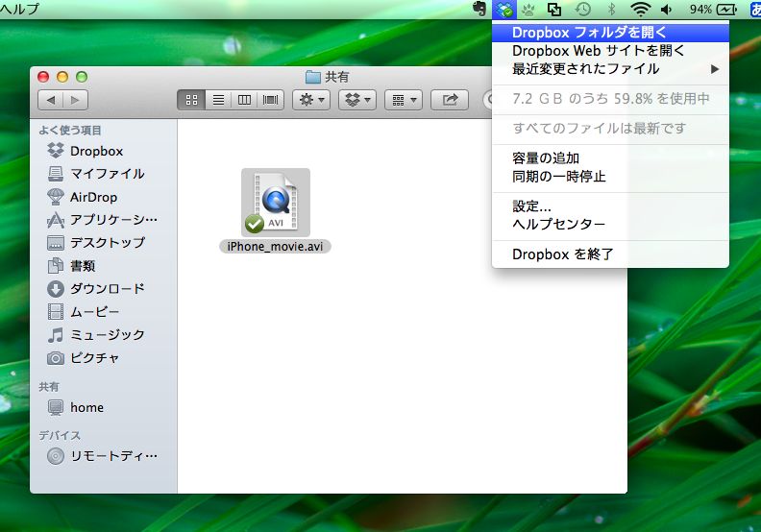Open the Dropbox menu bar icon
This screenshot has height=532, width=761.
click(504, 10)
